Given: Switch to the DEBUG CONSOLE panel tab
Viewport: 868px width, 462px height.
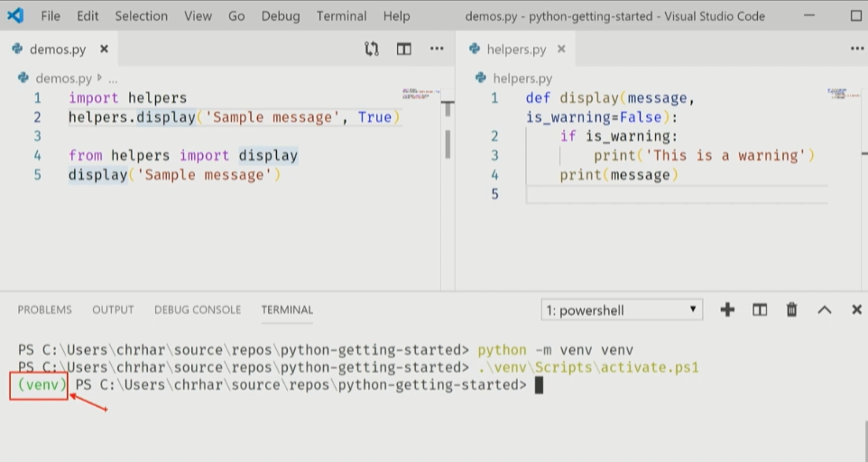Looking at the screenshot, I should (x=198, y=310).
